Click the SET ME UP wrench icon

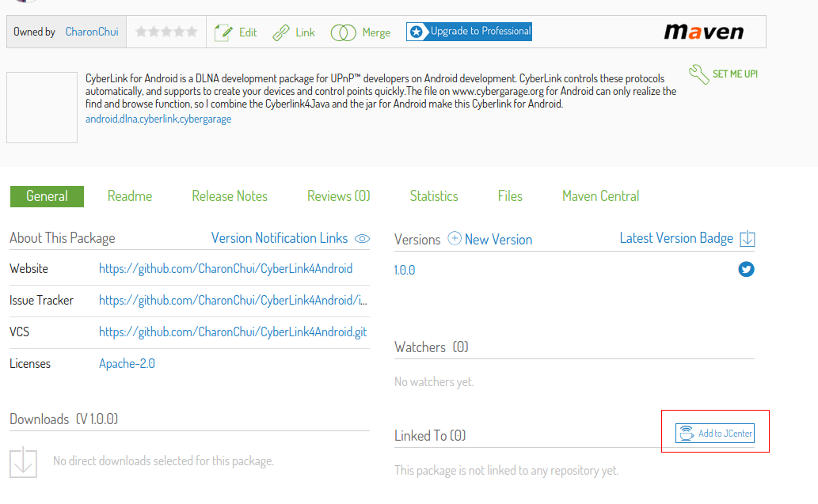point(699,74)
